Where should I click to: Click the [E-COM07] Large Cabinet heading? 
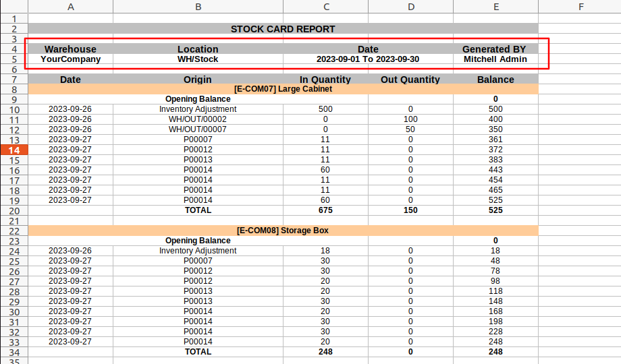[x=283, y=89]
